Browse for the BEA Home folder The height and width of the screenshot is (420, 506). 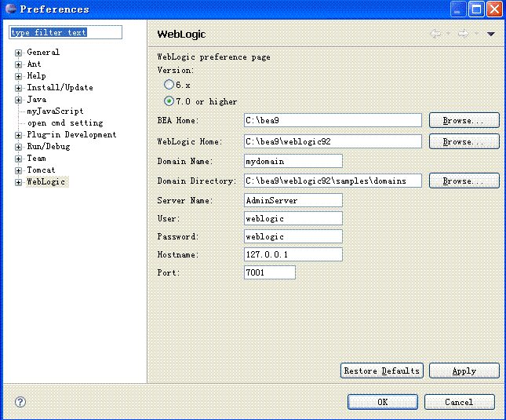464,120
